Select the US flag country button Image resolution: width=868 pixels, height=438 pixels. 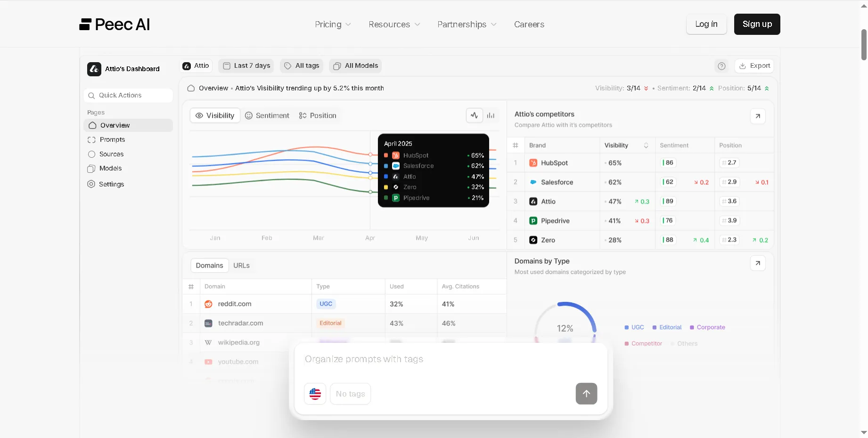pyautogui.click(x=315, y=394)
